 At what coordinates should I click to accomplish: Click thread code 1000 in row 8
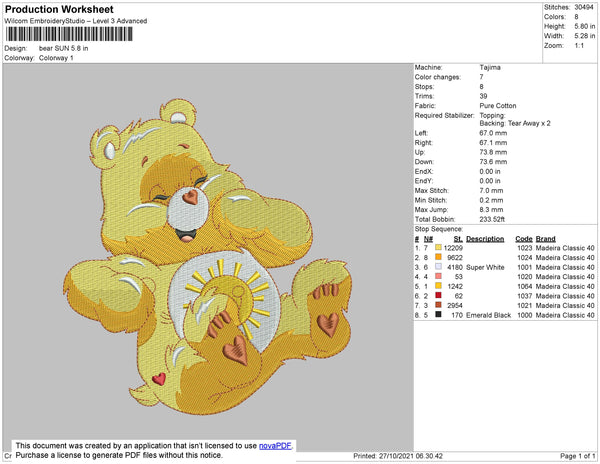[x=525, y=315]
